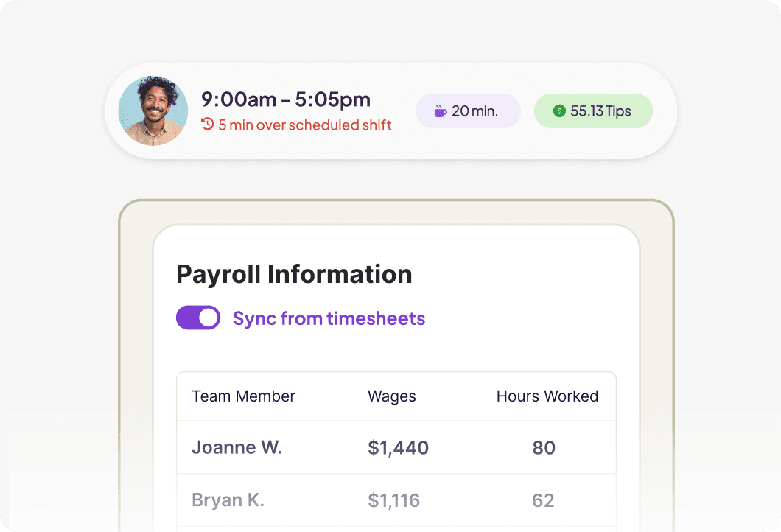Click the '5 min over scheduled shift' warning
781x532 pixels.
(305, 125)
